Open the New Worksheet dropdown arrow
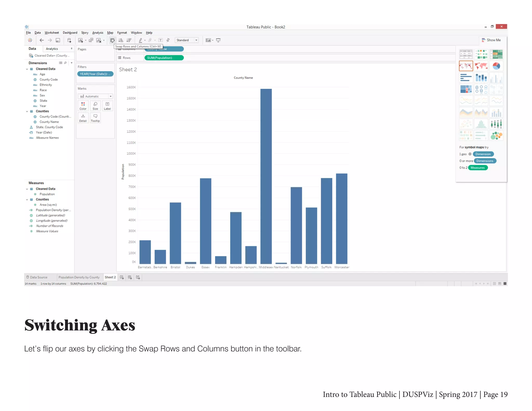 86,41
